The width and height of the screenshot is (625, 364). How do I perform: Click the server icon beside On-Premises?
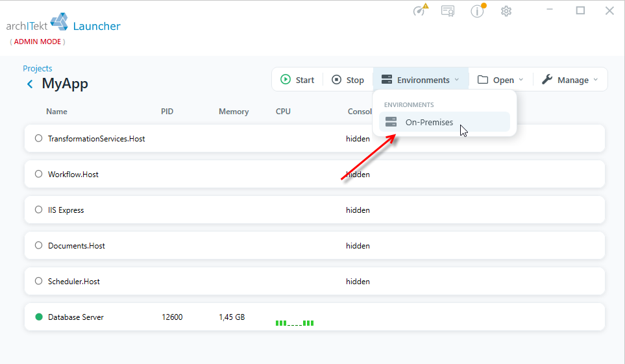(391, 122)
